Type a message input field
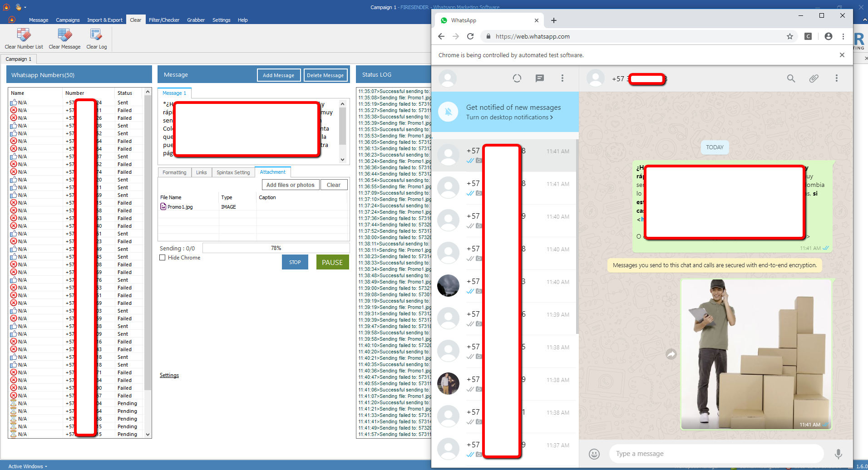868x470 pixels. pos(716,454)
